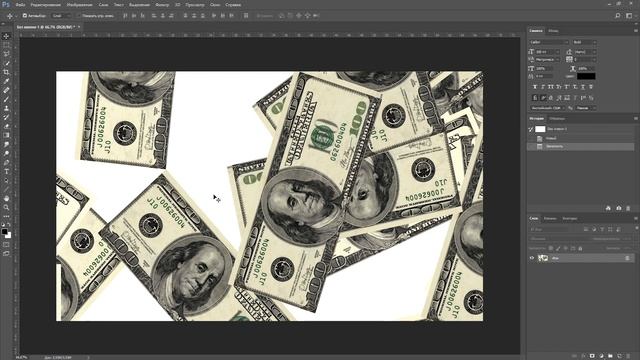Select the Horizontal Type tool

(6, 171)
